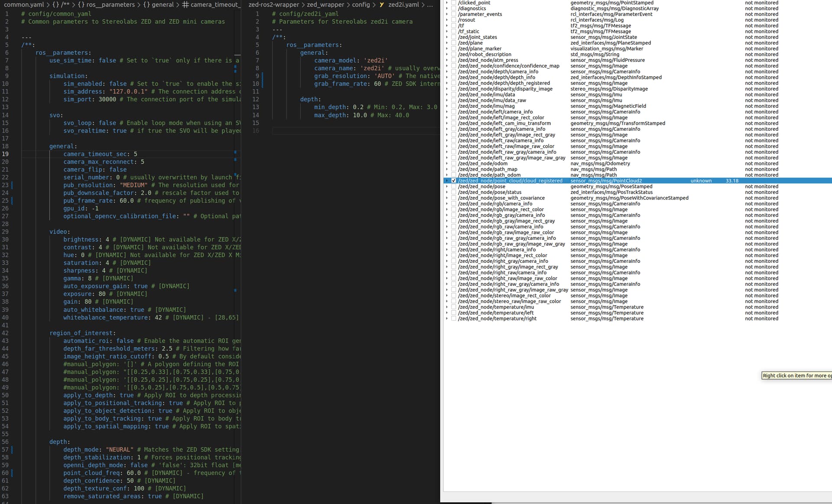Click the braces icon before general breadcrumb
832x504 pixels.
coord(146,5)
